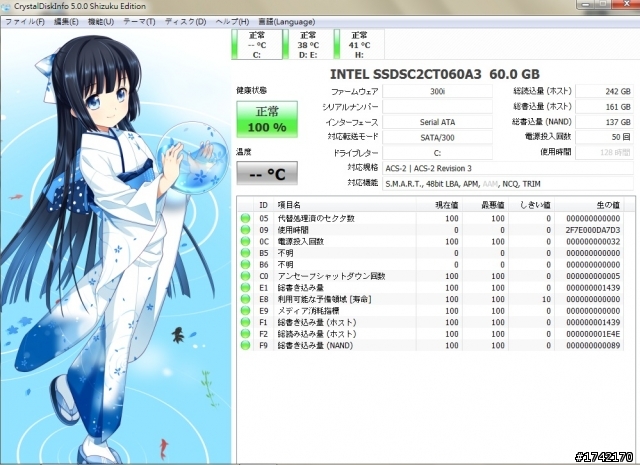Select the 利用可能な予備領域 [寿命] row name

(325, 299)
